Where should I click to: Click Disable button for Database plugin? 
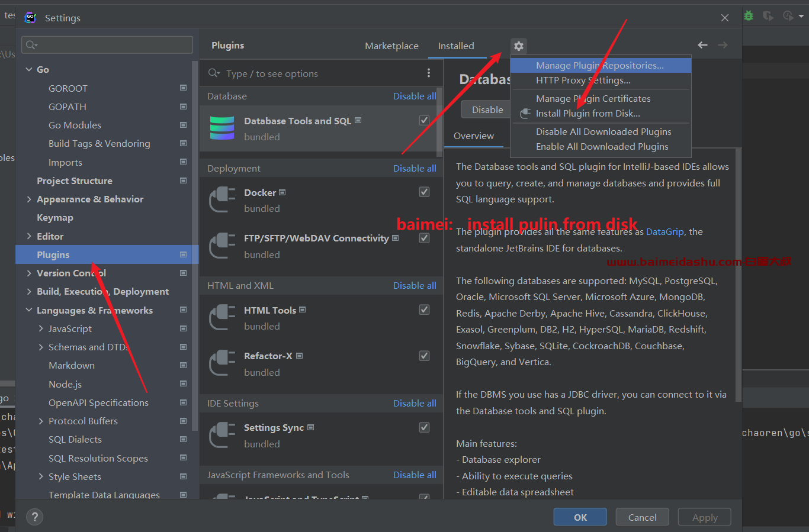click(487, 109)
